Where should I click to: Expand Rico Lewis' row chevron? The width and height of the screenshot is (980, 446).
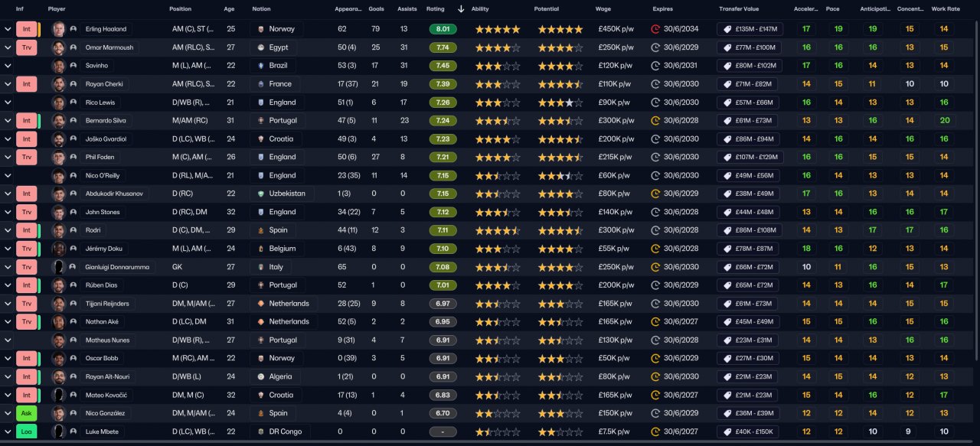tap(7, 103)
